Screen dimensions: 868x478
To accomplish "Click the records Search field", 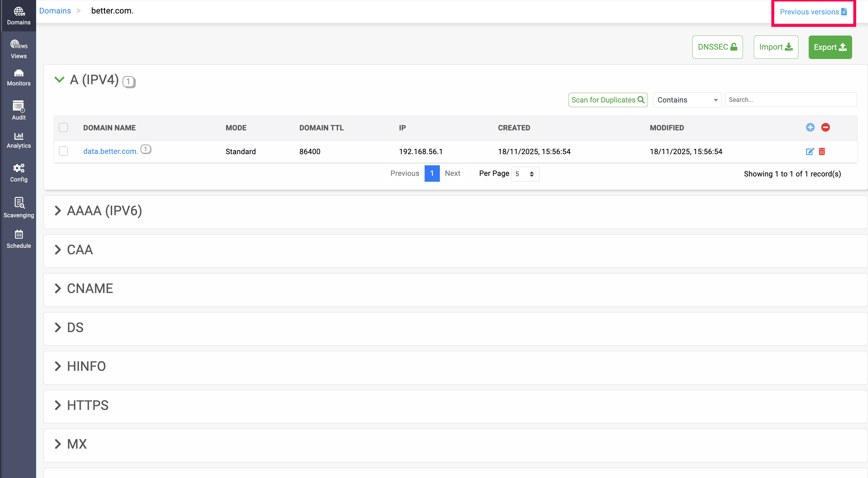I will click(790, 100).
